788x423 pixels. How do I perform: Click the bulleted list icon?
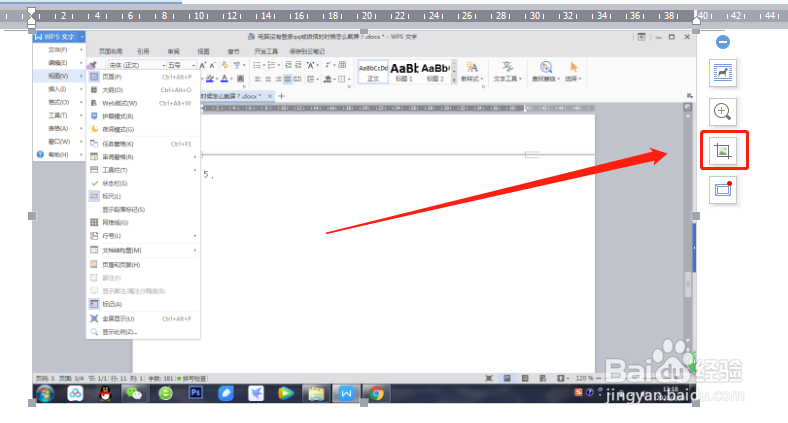click(257, 65)
